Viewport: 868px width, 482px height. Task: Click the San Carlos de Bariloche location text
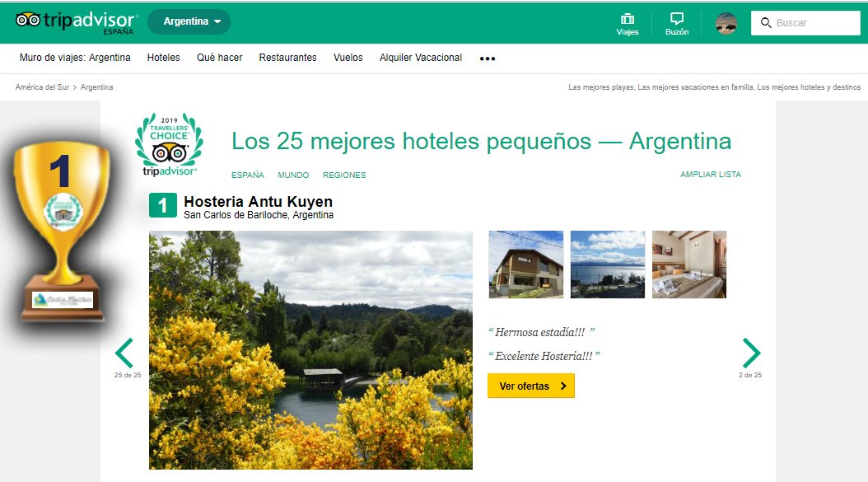[259, 215]
